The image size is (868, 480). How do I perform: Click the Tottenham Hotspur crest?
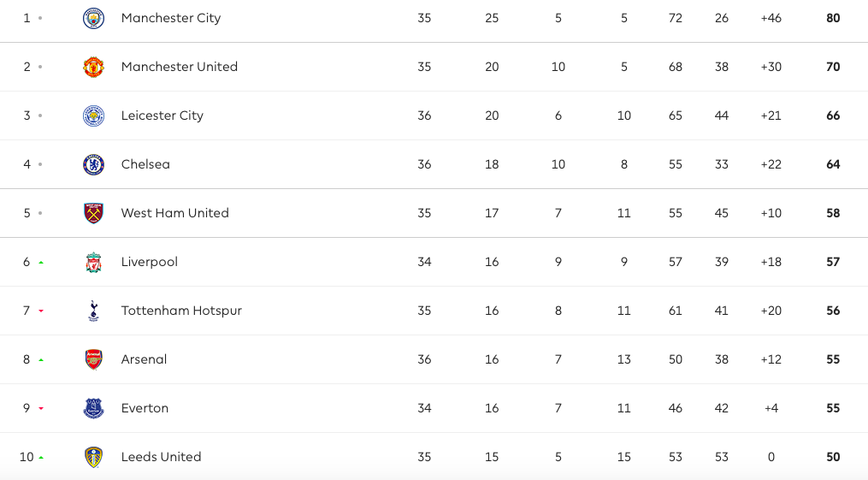[93, 311]
